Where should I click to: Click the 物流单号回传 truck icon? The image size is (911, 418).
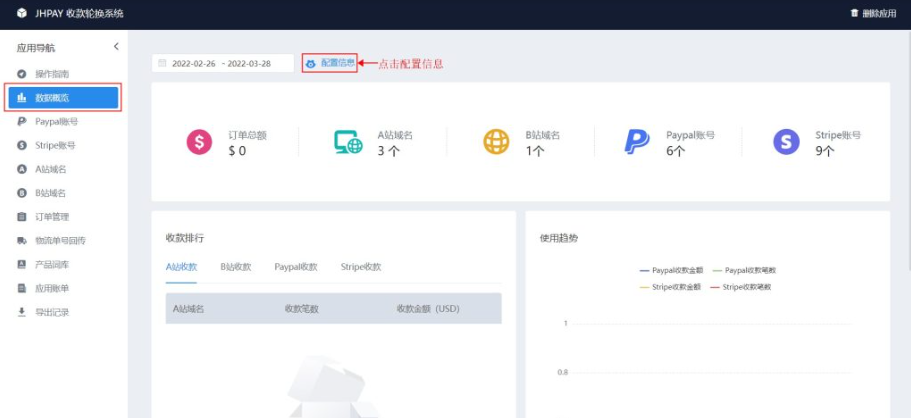[x=21, y=241]
